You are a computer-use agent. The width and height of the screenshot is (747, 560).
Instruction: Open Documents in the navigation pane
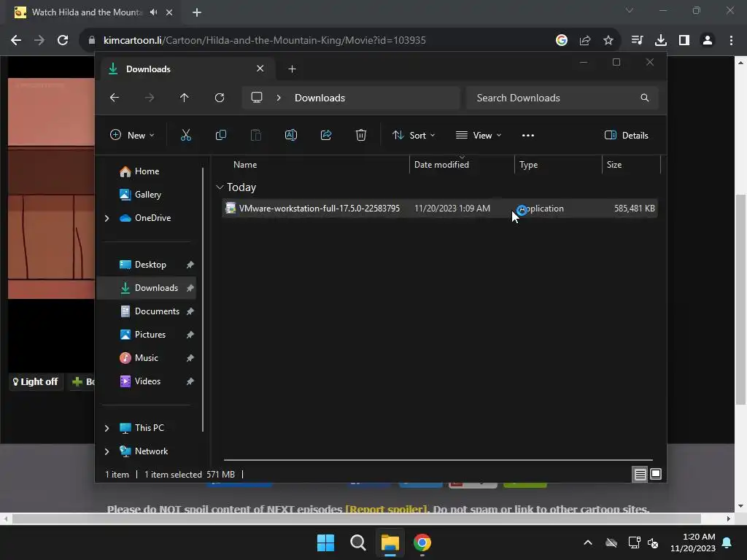158,311
